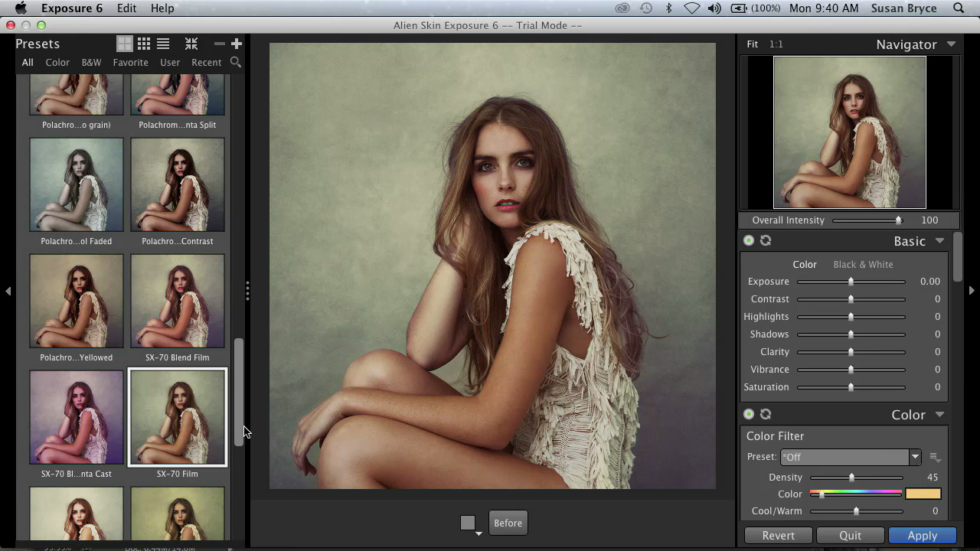Select the SX-70 Blend Film preset thumbnail
Image resolution: width=980 pixels, height=551 pixels.
click(178, 301)
